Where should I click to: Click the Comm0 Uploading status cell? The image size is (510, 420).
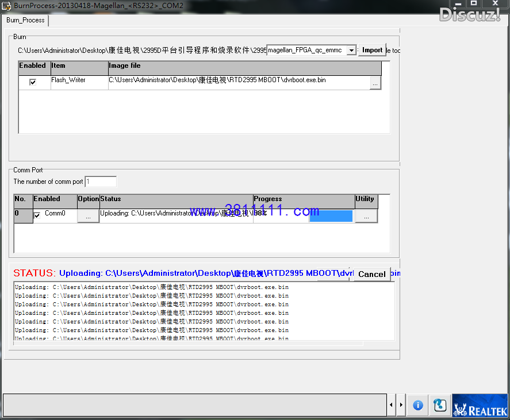tap(177, 216)
